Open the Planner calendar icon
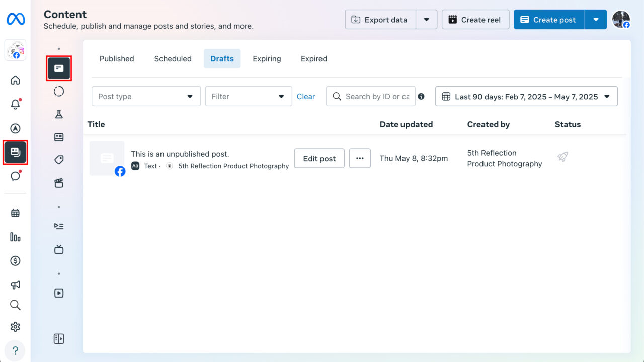Viewport: 644px width, 362px height. point(15,212)
